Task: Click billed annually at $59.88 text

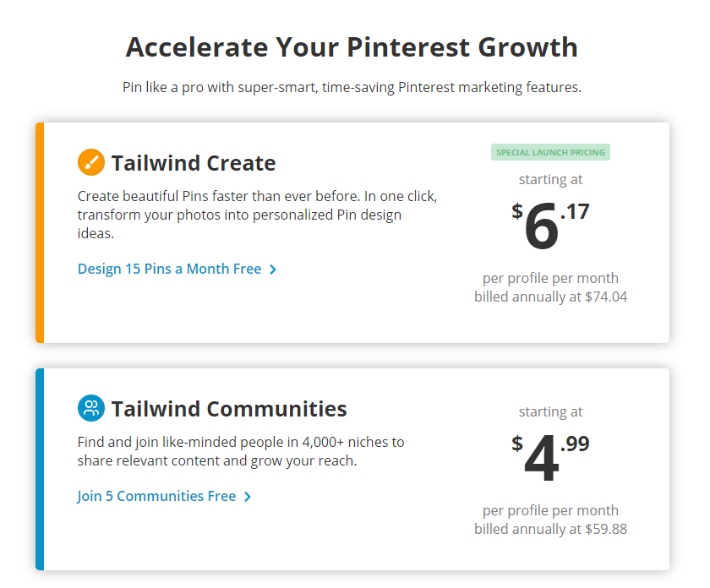Action: tap(550, 529)
